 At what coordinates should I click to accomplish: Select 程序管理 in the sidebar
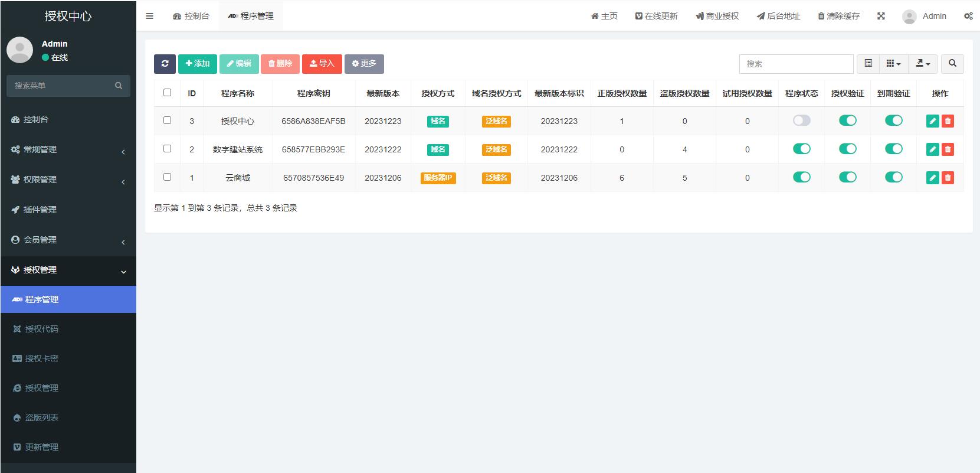click(68, 299)
